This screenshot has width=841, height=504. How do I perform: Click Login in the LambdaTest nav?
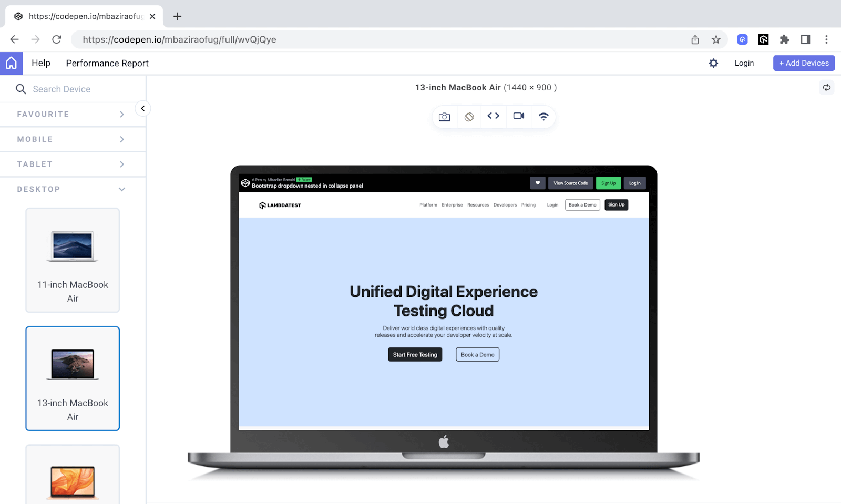click(552, 205)
